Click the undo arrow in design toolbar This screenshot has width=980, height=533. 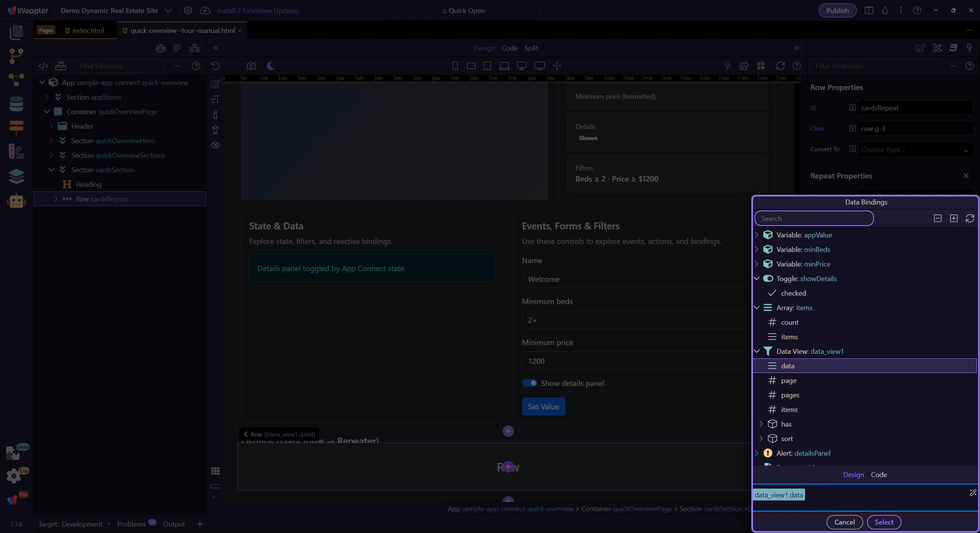[215, 66]
